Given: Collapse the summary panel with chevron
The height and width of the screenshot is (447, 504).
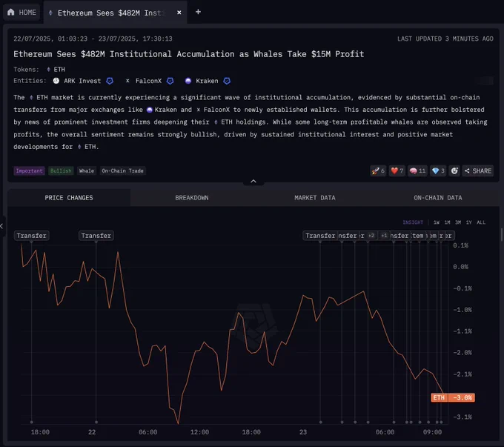Looking at the screenshot, I should click(253, 182).
